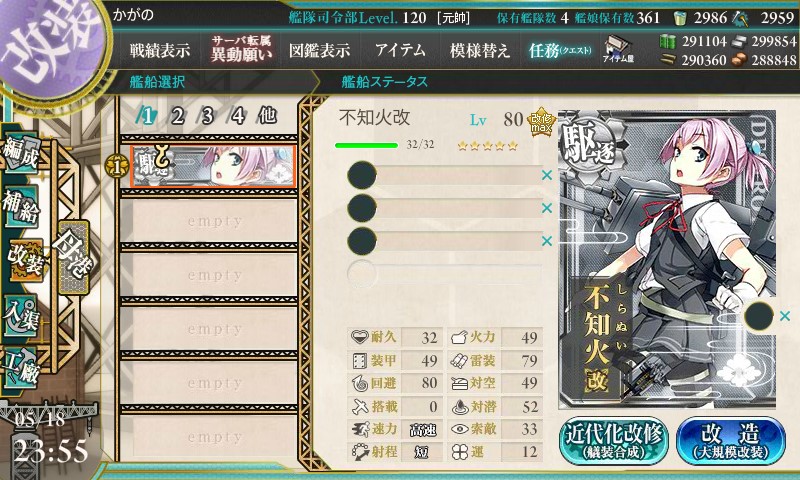
Task: Switch to fleet 2 tab
Action: tap(177, 116)
